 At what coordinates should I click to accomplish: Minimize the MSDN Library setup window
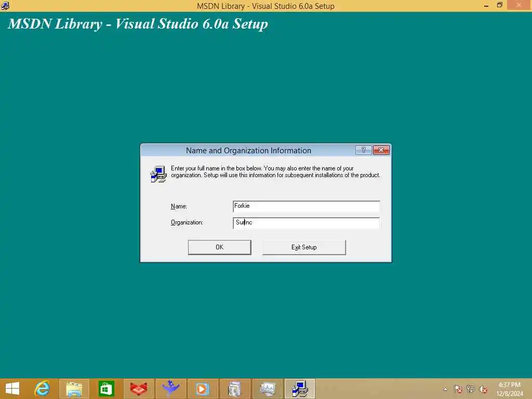tap(486, 5)
